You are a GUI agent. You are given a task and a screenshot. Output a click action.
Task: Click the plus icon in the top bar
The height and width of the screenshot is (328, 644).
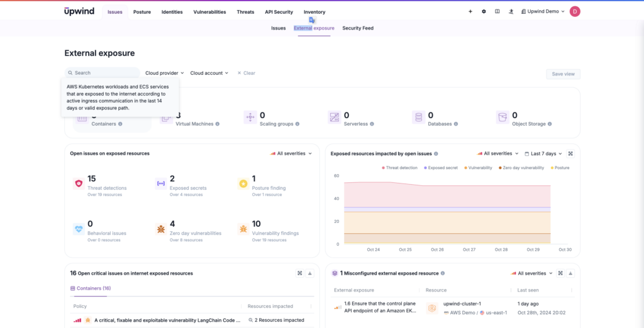click(470, 11)
